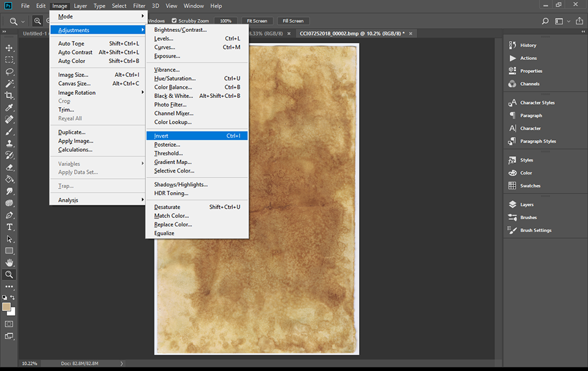Toggle Quick Mask mode
The image size is (588, 371).
tap(9, 324)
